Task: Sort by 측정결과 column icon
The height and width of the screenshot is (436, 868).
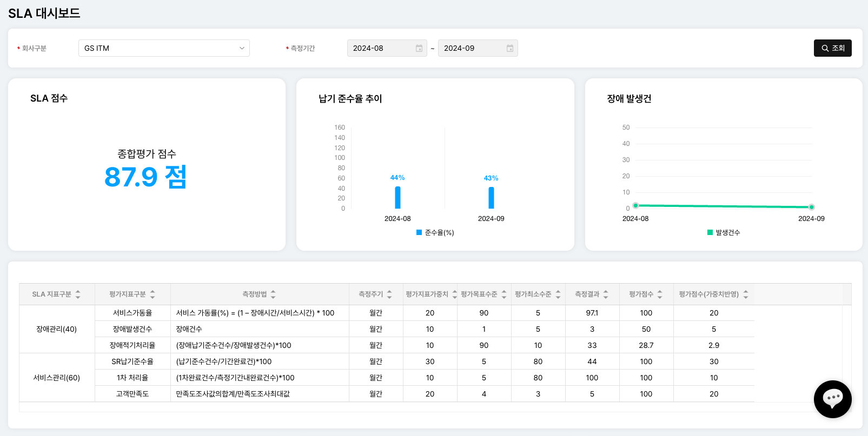Action: pos(606,294)
